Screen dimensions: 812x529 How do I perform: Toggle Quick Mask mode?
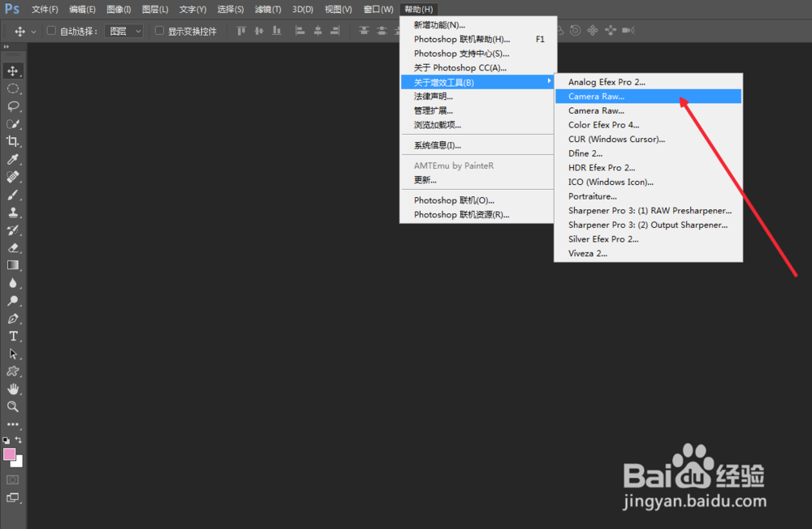pos(12,480)
